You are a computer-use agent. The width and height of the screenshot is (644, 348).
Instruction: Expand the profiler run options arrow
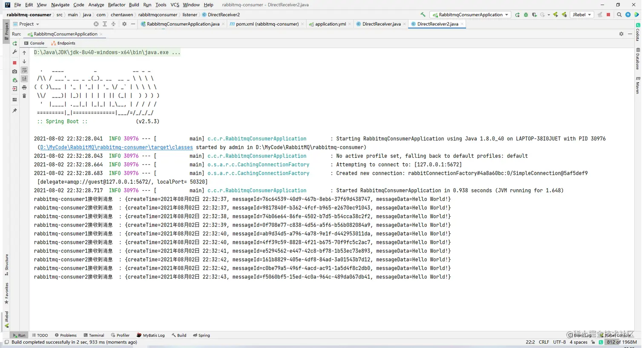pos(549,15)
